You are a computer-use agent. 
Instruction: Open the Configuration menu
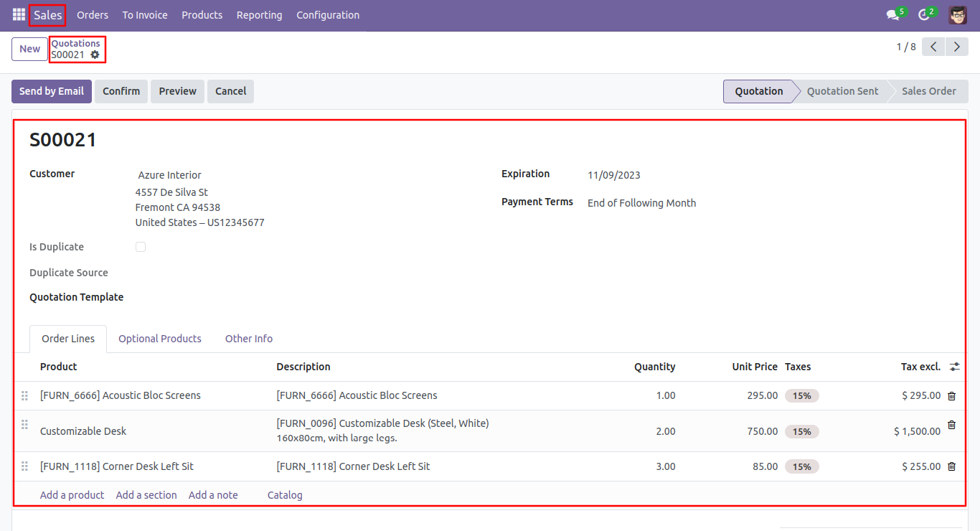tap(328, 15)
